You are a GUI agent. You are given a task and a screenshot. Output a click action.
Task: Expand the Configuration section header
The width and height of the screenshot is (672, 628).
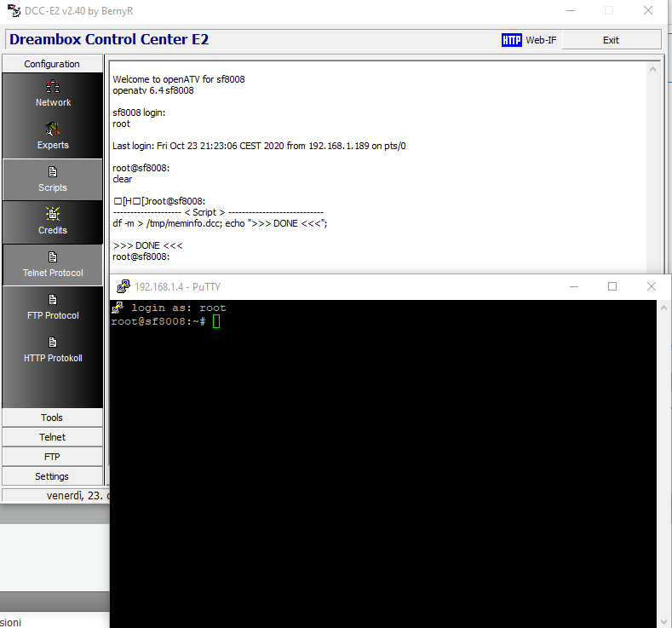[x=52, y=64]
